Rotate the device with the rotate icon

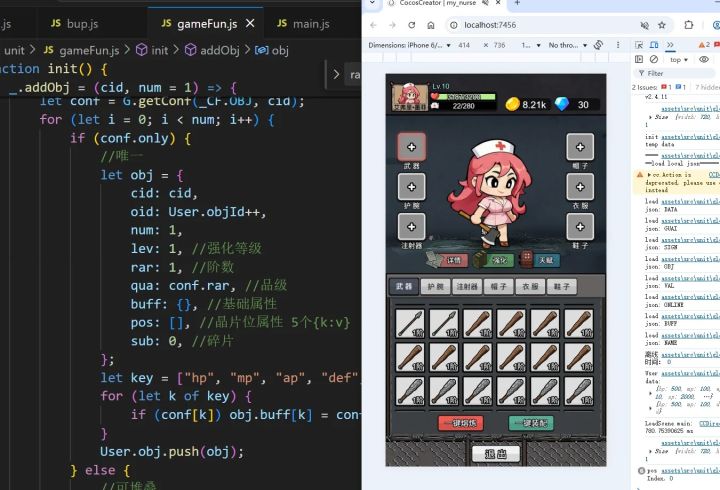[x=598, y=45]
